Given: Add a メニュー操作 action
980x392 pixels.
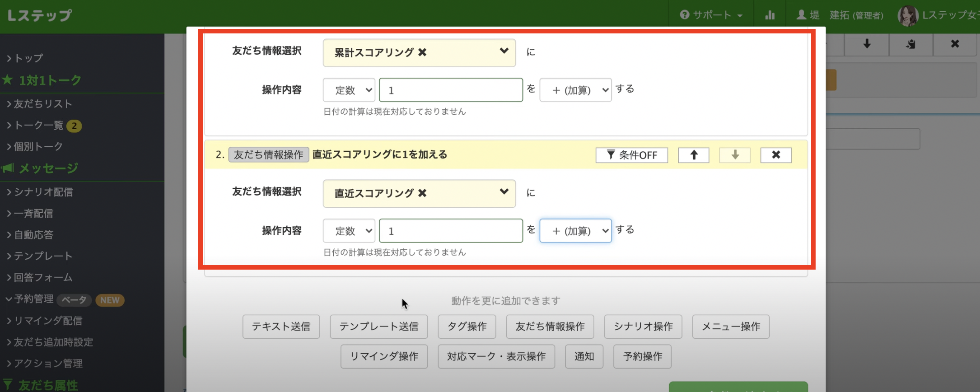Looking at the screenshot, I should coord(731,327).
